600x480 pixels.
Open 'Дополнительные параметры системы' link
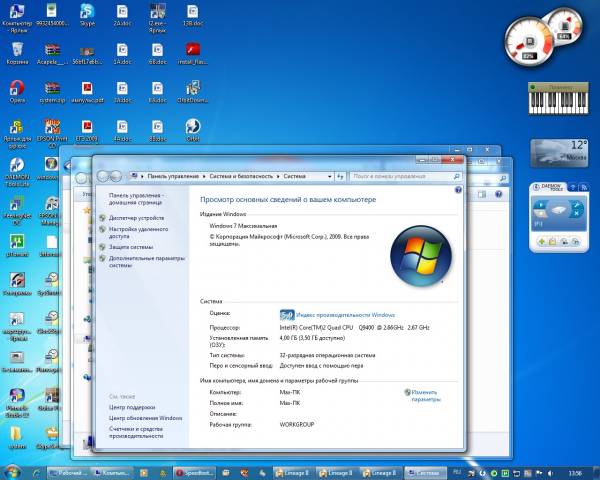147,262
